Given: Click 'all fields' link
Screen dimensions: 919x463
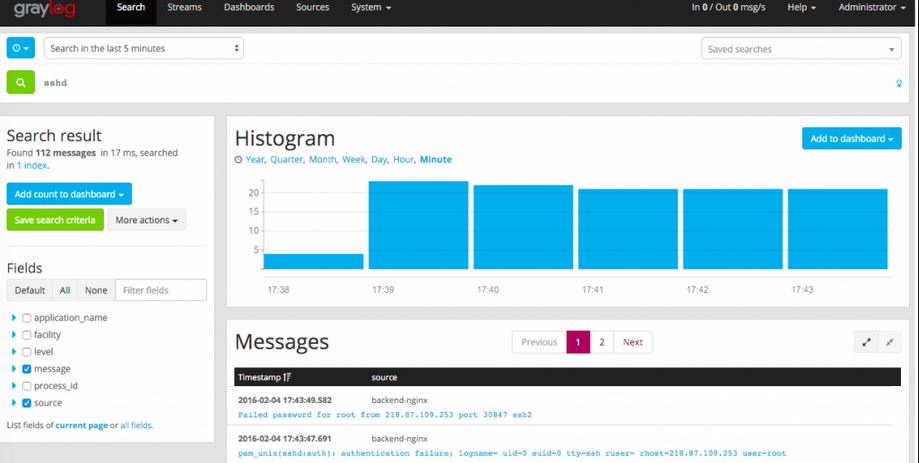Looking at the screenshot, I should tap(137, 425).
